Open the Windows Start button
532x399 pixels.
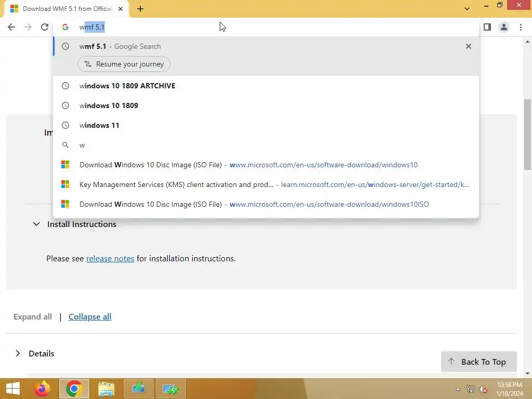(13, 389)
